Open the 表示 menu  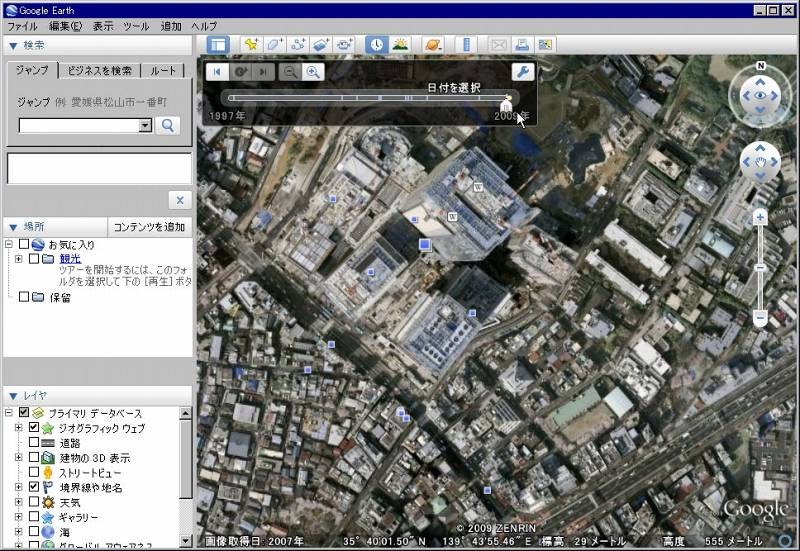103,26
